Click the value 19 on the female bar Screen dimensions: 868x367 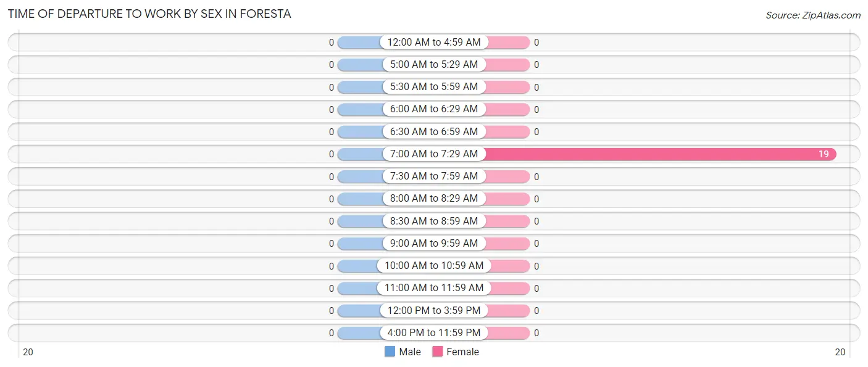point(824,154)
